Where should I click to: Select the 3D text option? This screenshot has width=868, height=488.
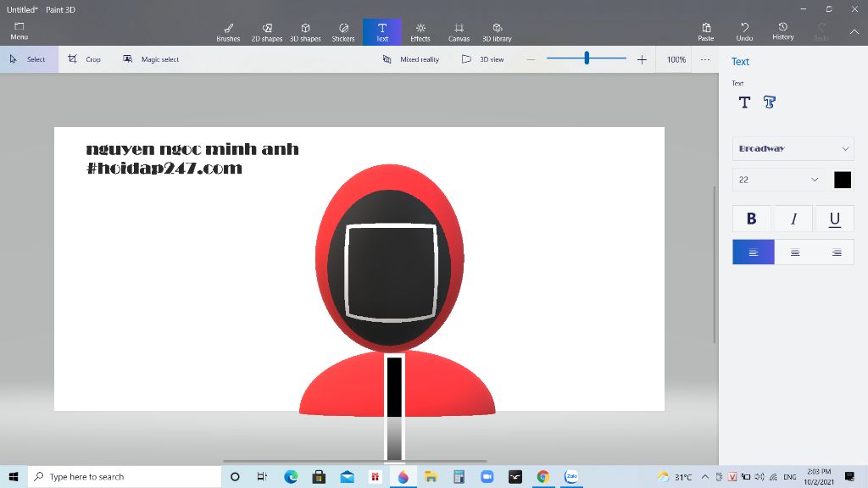coord(770,102)
